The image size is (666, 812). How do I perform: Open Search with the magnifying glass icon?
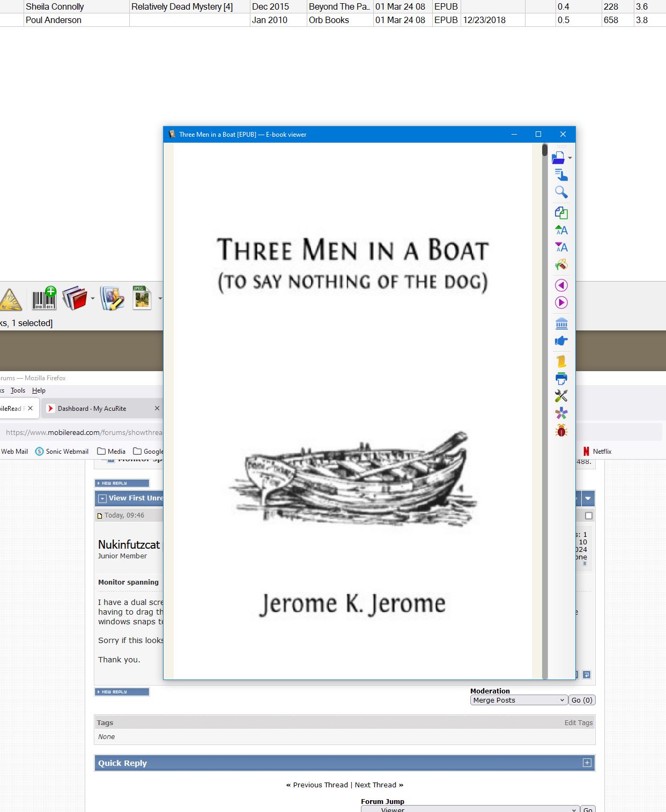tap(561, 192)
